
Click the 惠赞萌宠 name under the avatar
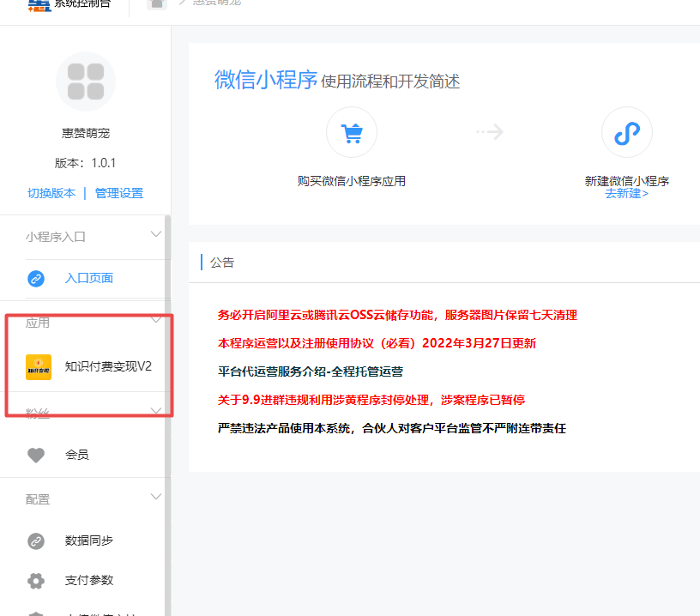click(86, 133)
